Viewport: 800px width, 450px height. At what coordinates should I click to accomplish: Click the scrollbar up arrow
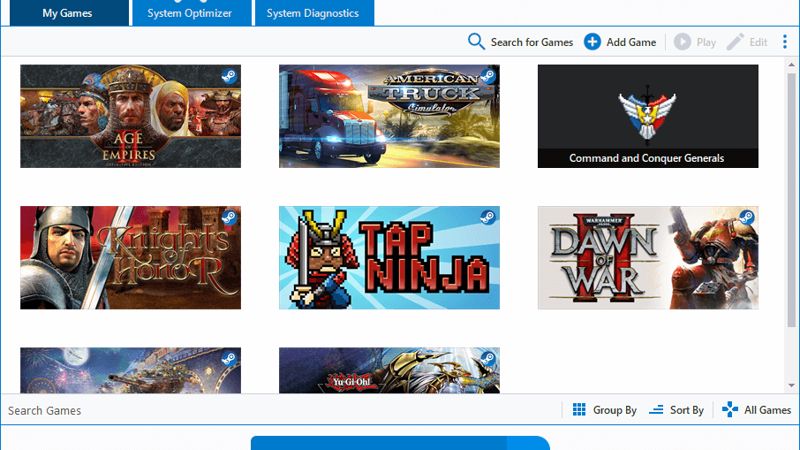click(x=791, y=65)
